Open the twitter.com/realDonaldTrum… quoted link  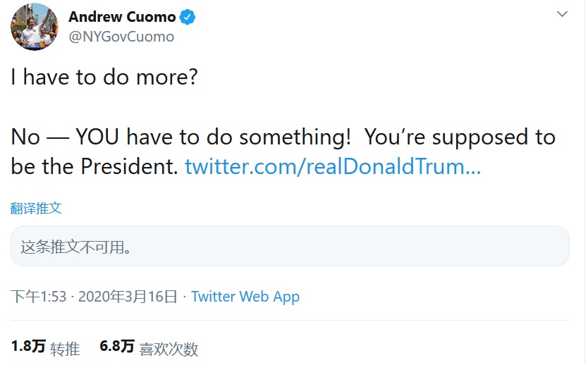tap(333, 167)
